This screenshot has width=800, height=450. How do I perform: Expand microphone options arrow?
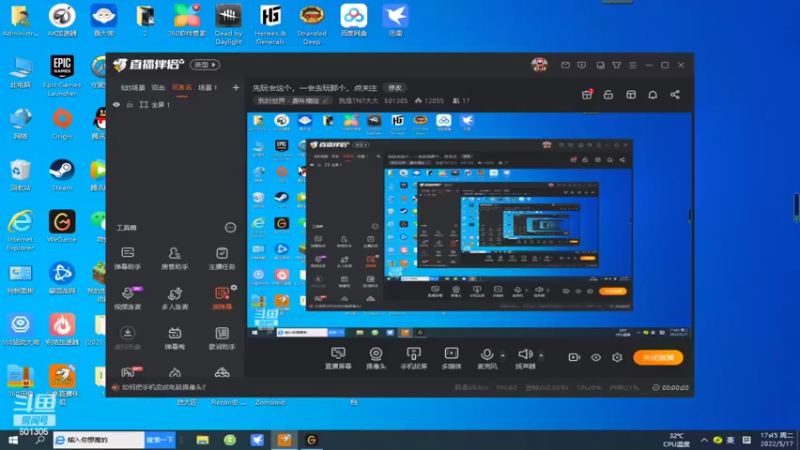click(503, 355)
